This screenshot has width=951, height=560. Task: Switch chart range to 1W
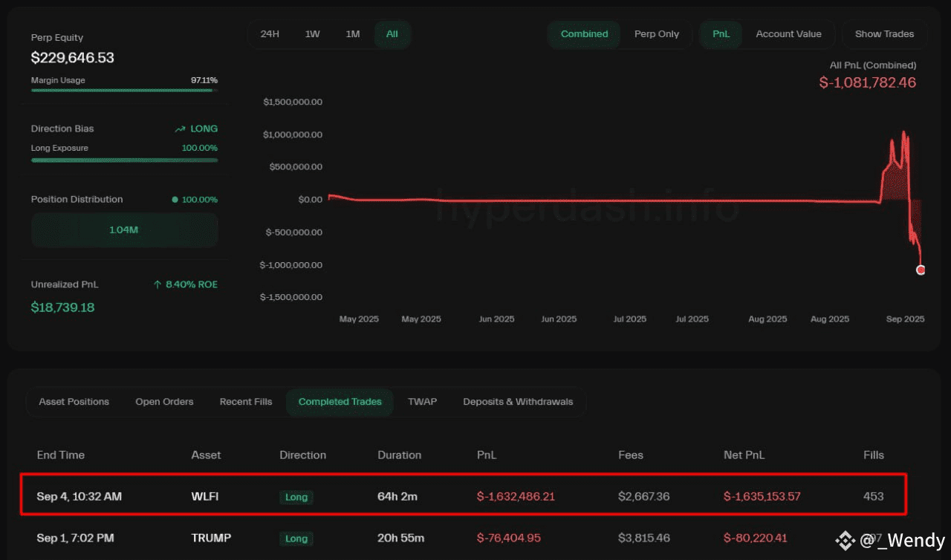pyautogui.click(x=312, y=34)
